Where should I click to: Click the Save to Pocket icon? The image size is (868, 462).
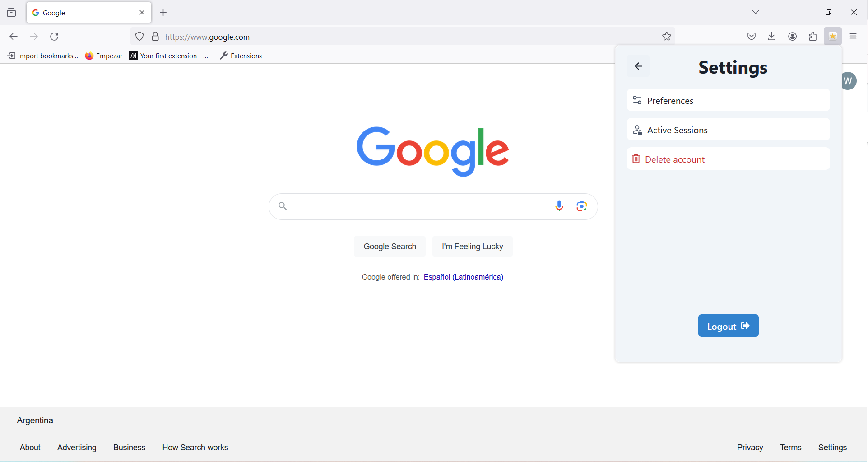(752, 36)
